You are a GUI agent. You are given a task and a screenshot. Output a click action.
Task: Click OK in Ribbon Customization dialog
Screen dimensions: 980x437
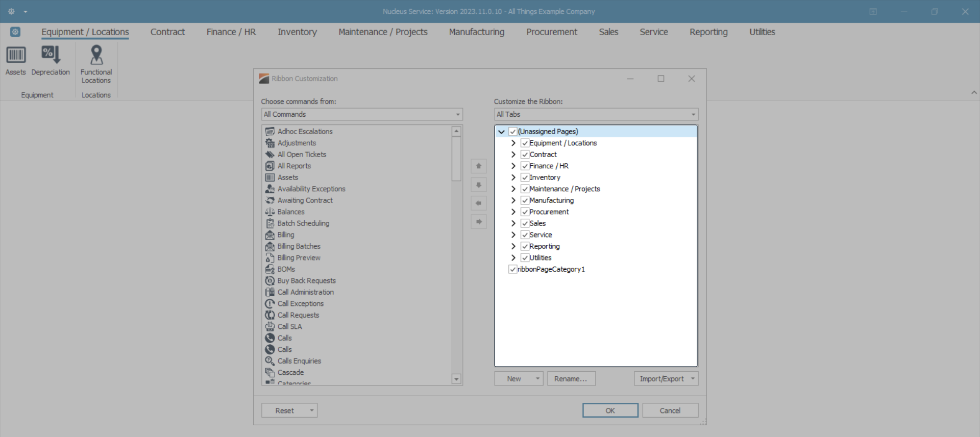[610, 410]
